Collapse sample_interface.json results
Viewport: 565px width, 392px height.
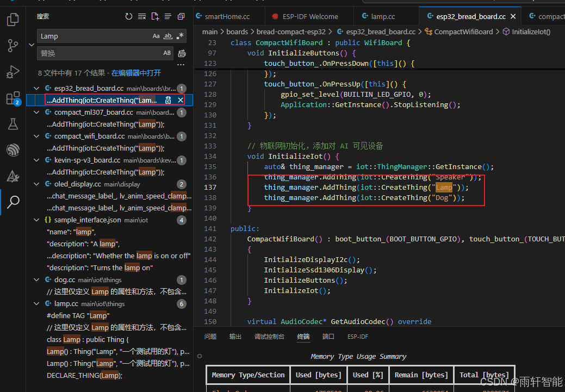tap(36, 220)
